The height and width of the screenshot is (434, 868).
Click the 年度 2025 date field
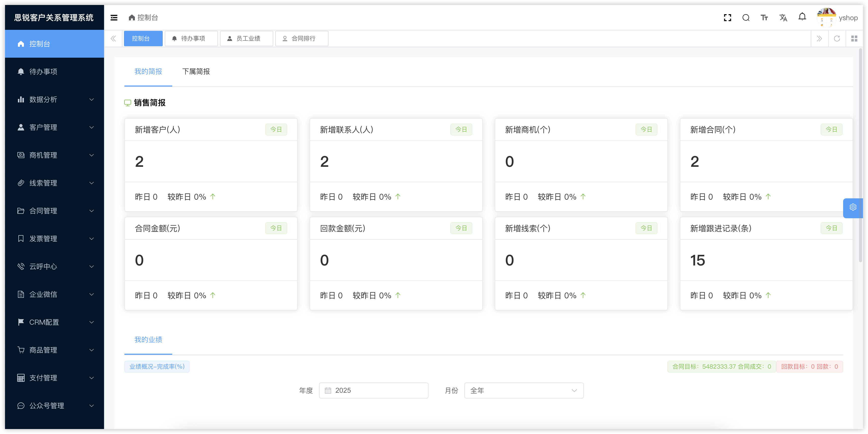point(373,390)
